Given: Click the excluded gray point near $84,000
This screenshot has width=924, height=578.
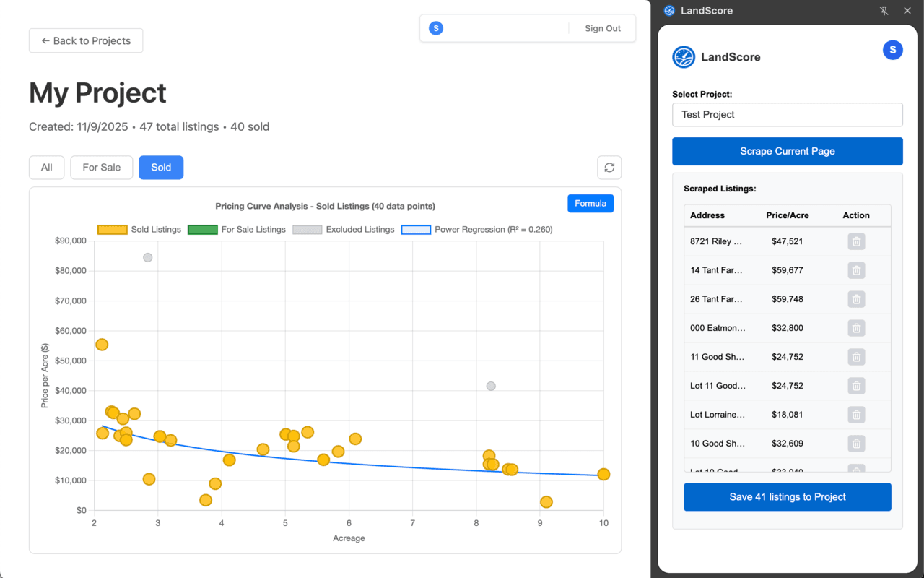Looking at the screenshot, I should pyautogui.click(x=148, y=258).
